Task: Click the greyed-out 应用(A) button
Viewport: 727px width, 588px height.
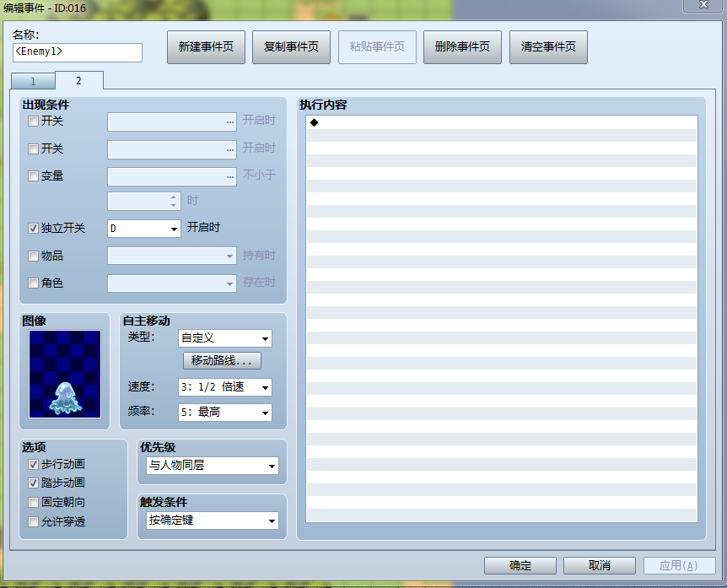Action: (x=679, y=566)
